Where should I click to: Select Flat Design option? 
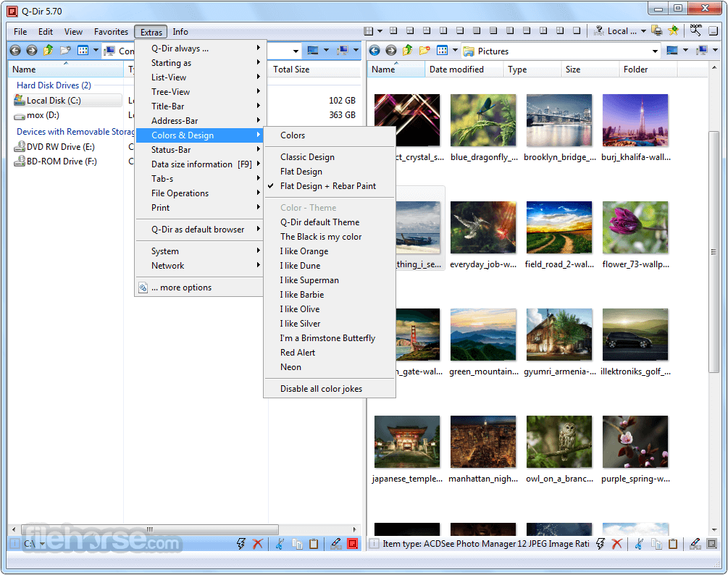(329, 171)
